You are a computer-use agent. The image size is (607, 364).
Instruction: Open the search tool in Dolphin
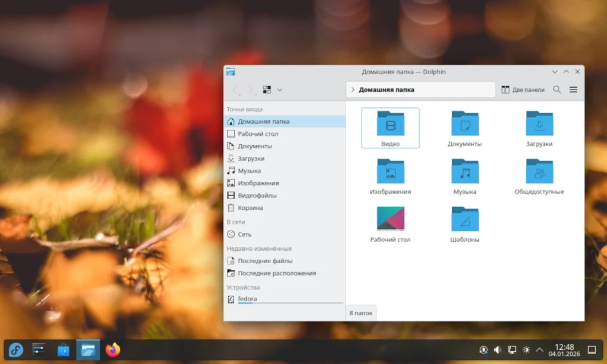[557, 90]
